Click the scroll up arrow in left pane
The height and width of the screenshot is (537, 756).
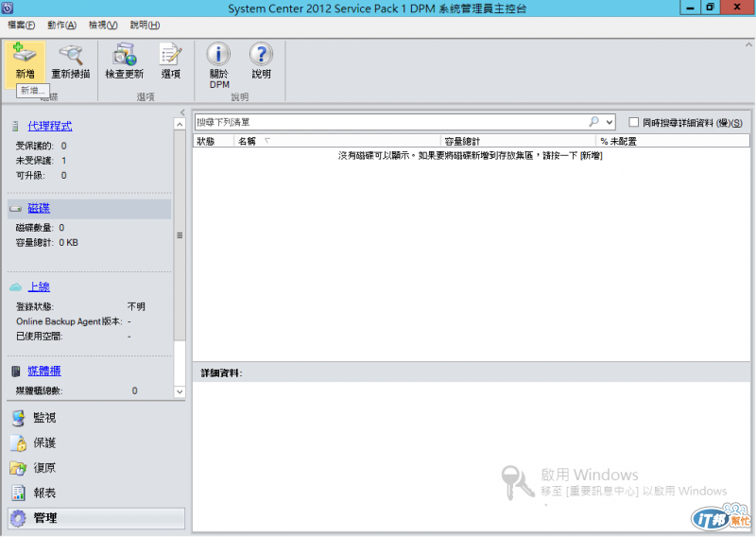tap(180, 125)
